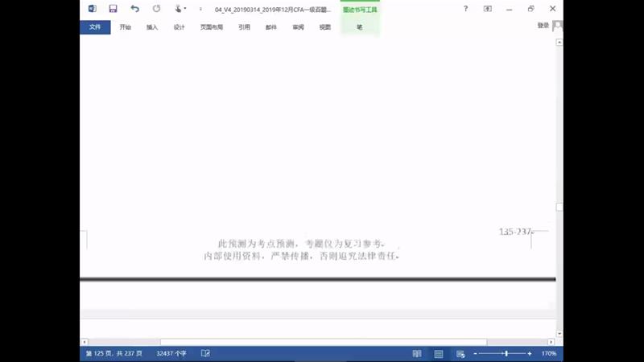Click the Word application icon in title bar
Viewport: 644px width, 362px height.
pos(93,9)
